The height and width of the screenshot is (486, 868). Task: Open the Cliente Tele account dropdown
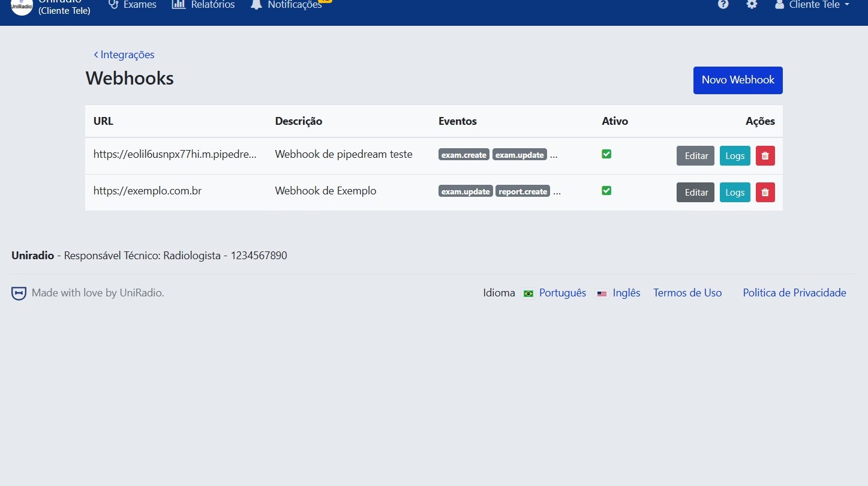click(812, 5)
